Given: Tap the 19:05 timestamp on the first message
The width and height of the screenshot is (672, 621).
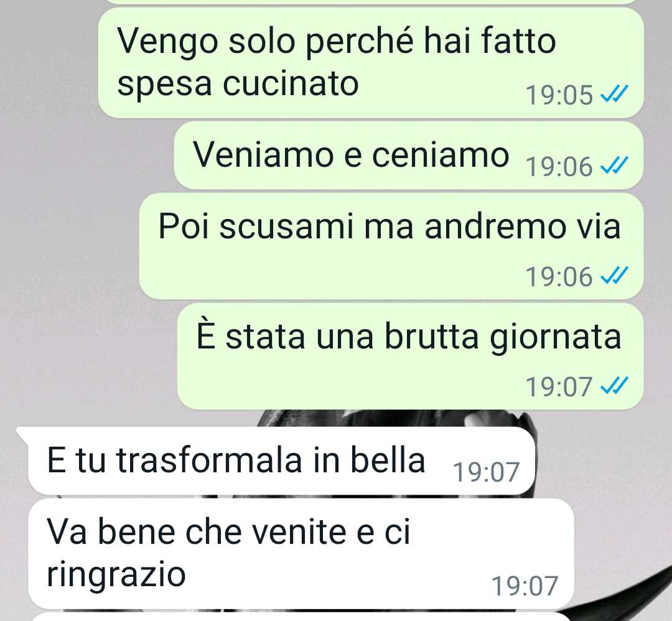Looking at the screenshot, I should coord(559,95).
